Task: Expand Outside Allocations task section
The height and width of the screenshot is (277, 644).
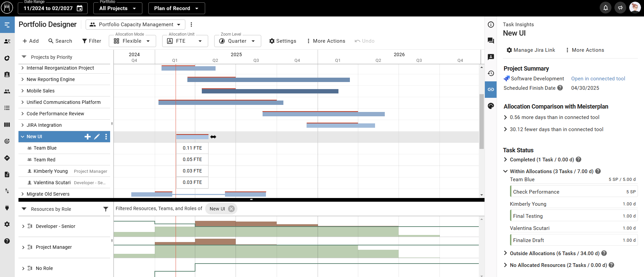Action: [505, 253]
